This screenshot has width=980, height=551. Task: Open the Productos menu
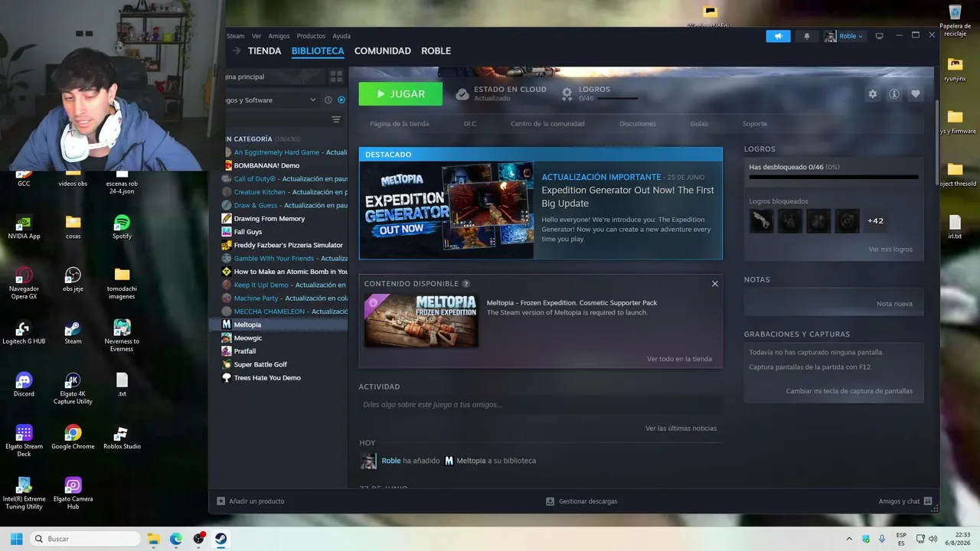tap(311, 36)
